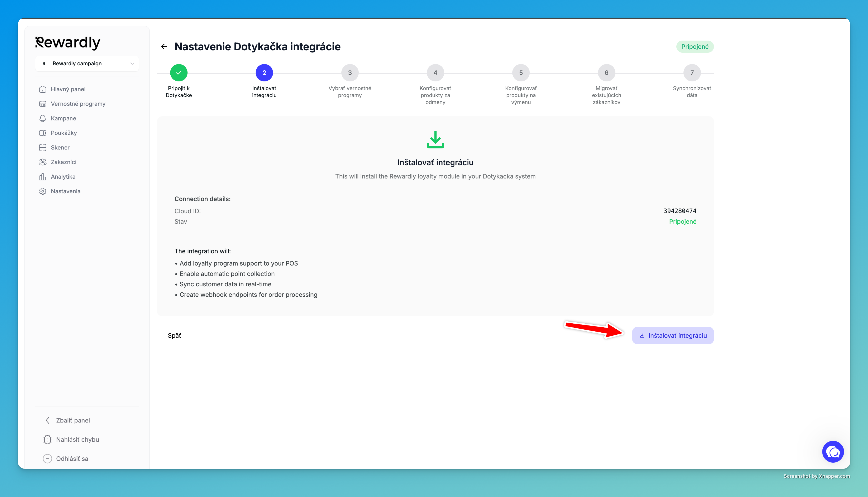Click the R avatar in campaign selector

point(44,63)
